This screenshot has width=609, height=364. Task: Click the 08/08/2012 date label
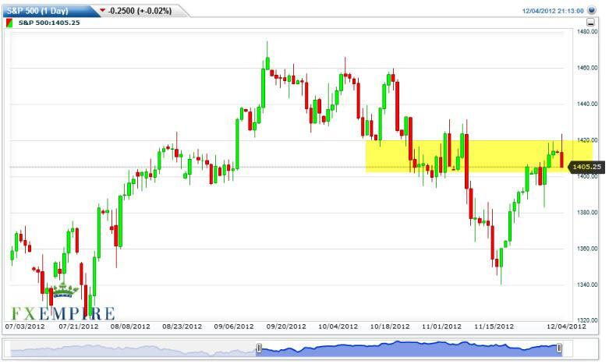click(130, 327)
